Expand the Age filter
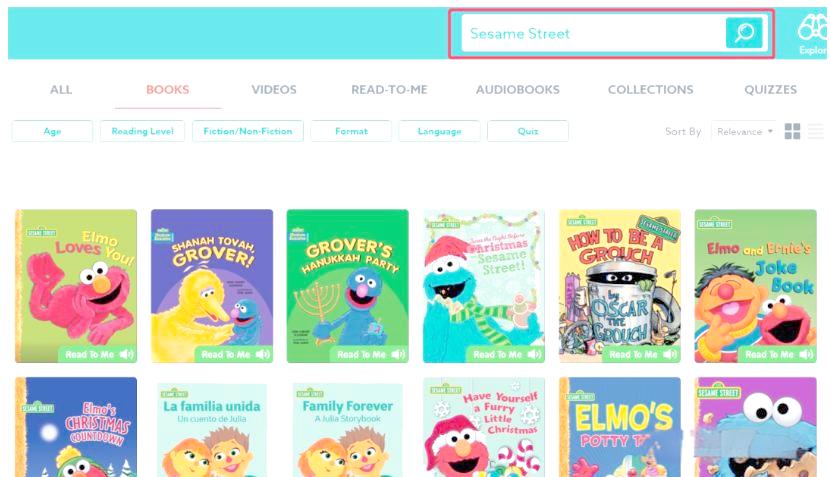The height and width of the screenshot is (477, 830). (x=52, y=131)
